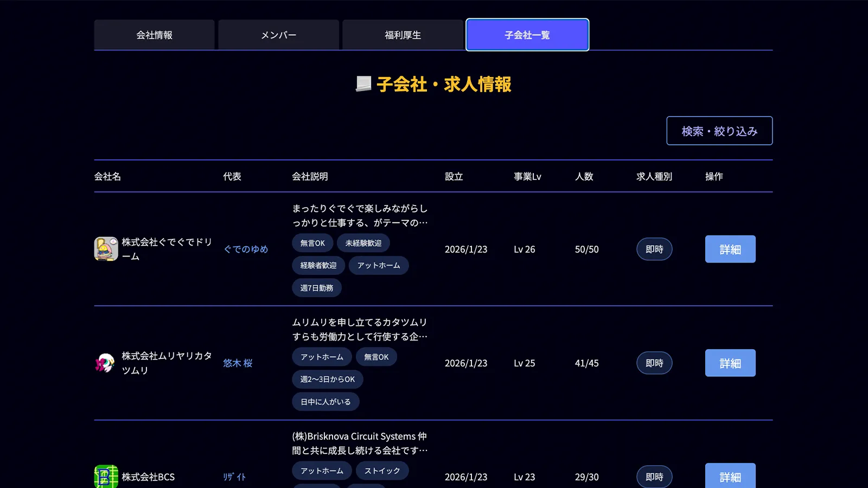868x488 pixels.
Task: Select the アットホーム tag on ムリヤリカタツムリ
Action: point(321,357)
